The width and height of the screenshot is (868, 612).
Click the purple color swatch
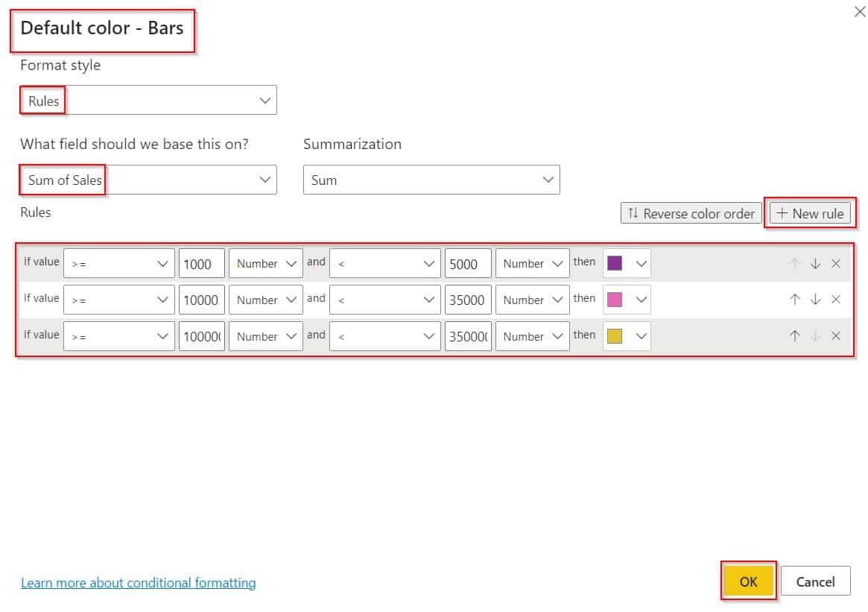pyautogui.click(x=615, y=263)
